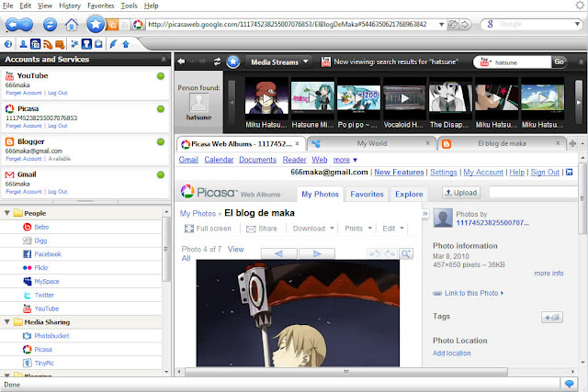This screenshot has width=588, height=392.
Task: Open the Prints dropdown
Action: [x=358, y=229]
